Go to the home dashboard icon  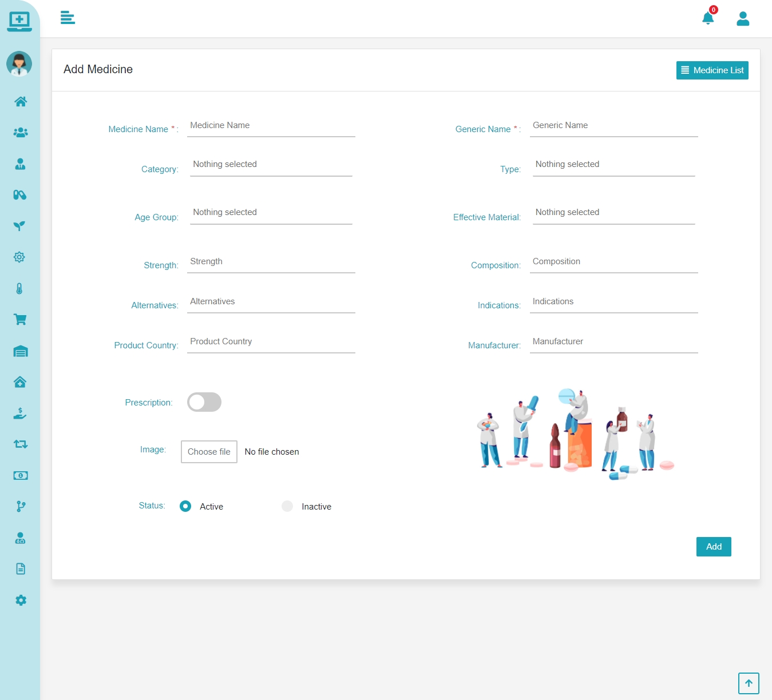click(20, 101)
